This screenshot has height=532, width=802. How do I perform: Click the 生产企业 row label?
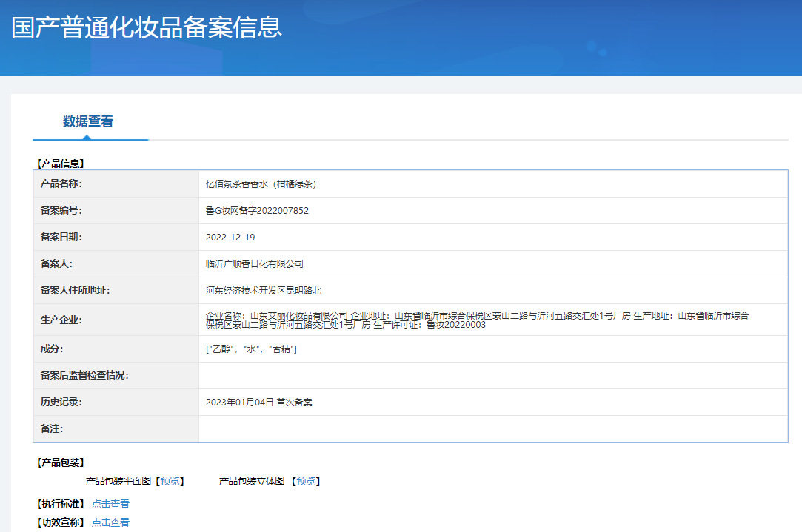(x=61, y=320)
